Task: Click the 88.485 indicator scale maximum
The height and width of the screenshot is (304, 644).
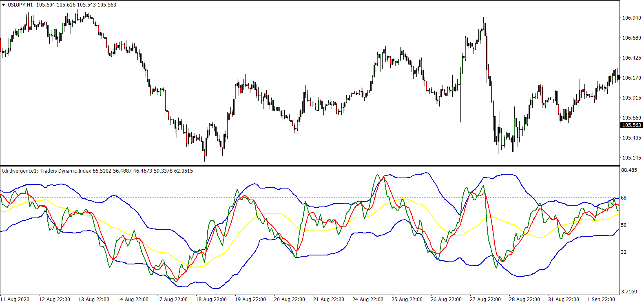Action: [x=629, y=170]
